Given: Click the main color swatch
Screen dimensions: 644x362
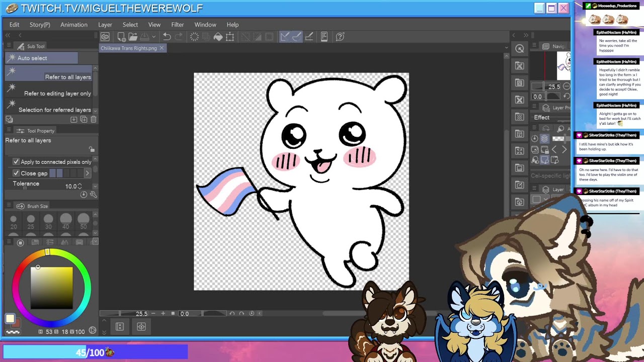Looking at the screenshot, I should (10, 319).
